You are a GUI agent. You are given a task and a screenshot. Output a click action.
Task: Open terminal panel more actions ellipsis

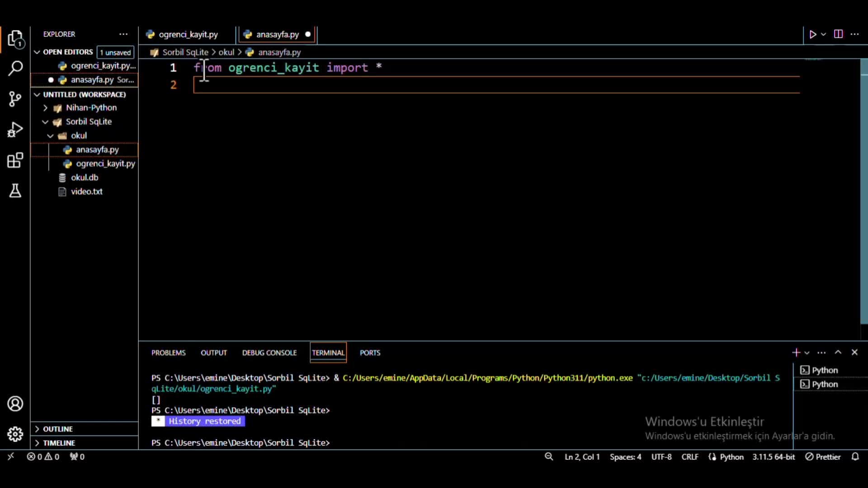point(822,352)
